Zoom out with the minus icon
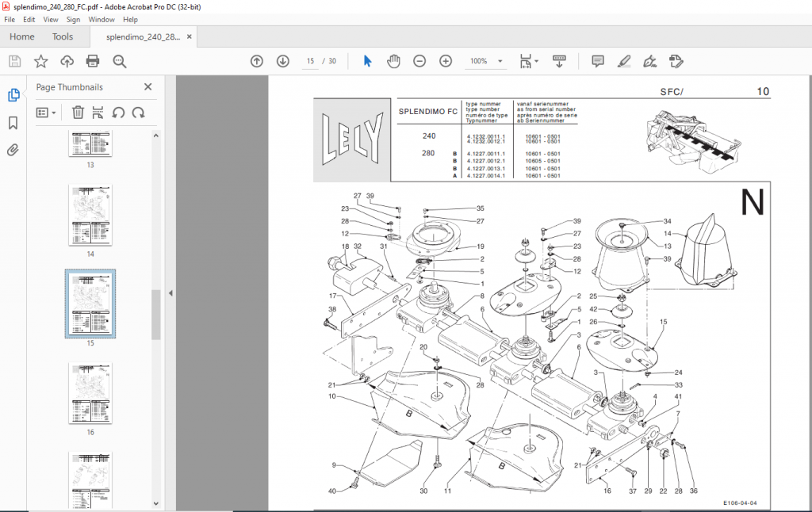The height and width of the screenshot is (512, 812). coord(419,61)
